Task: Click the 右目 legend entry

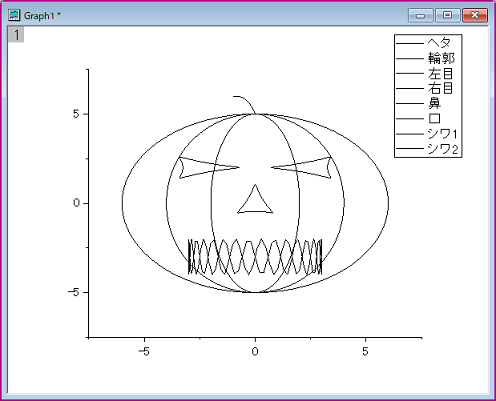Action: pyautogui.click(x=425, y=89)
